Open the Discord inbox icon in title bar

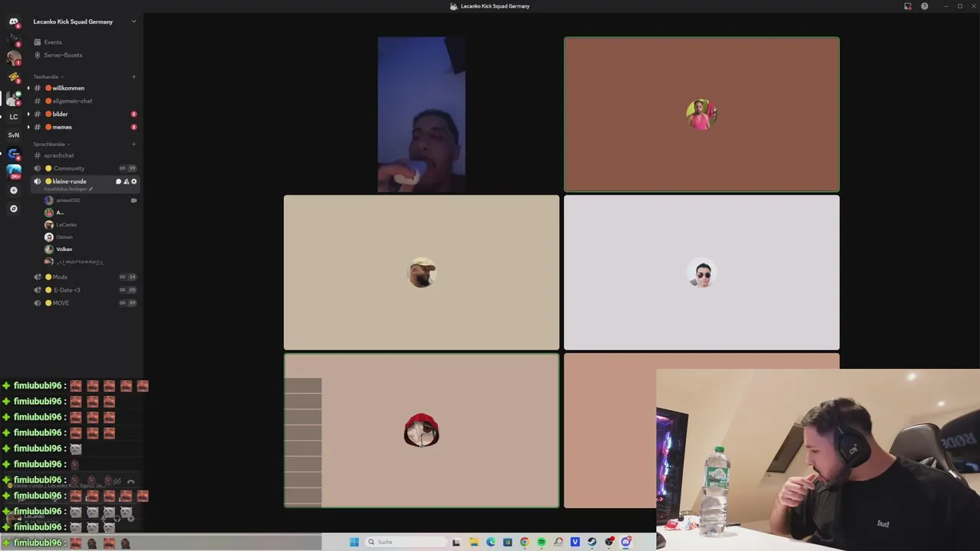click(907, 6)
